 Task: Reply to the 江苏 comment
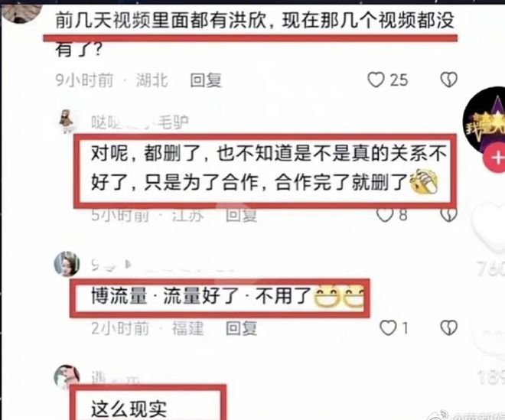click(x=241, y=215)
